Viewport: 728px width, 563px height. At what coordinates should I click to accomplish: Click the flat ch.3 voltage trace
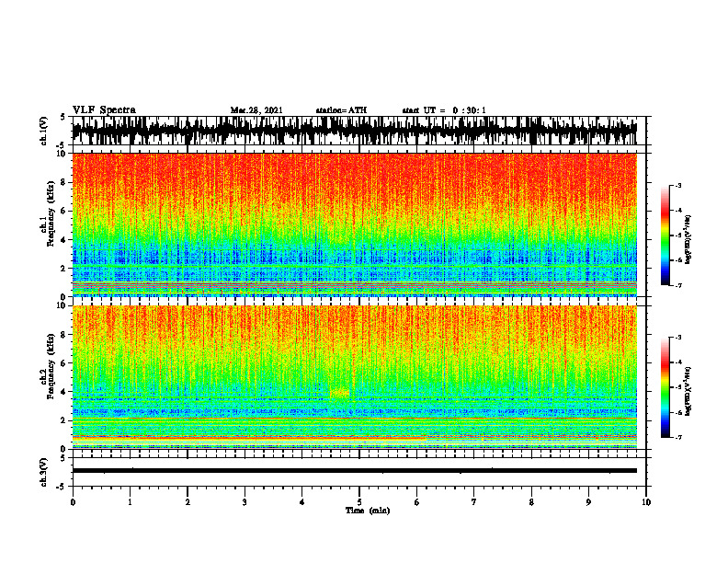(x=354, y=471)
